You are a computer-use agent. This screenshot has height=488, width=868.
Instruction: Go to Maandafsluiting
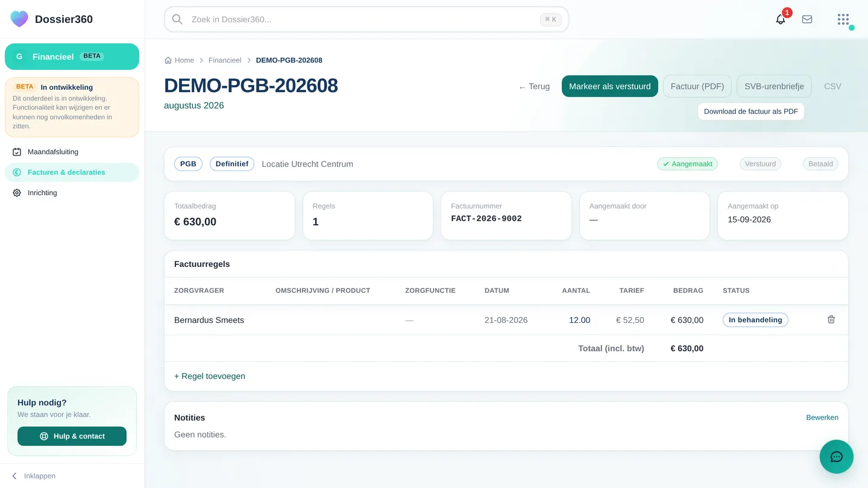(x=72, y=152)
